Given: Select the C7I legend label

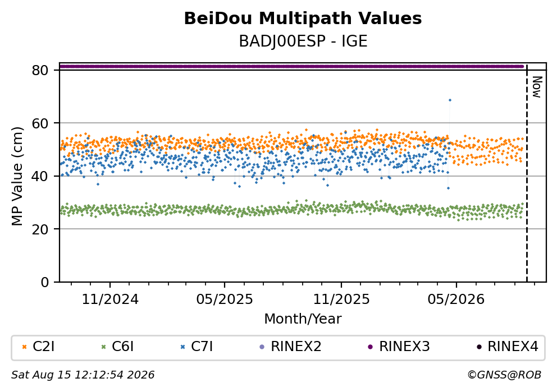Looking at the screenshot, I should click(x=202, y=346).
